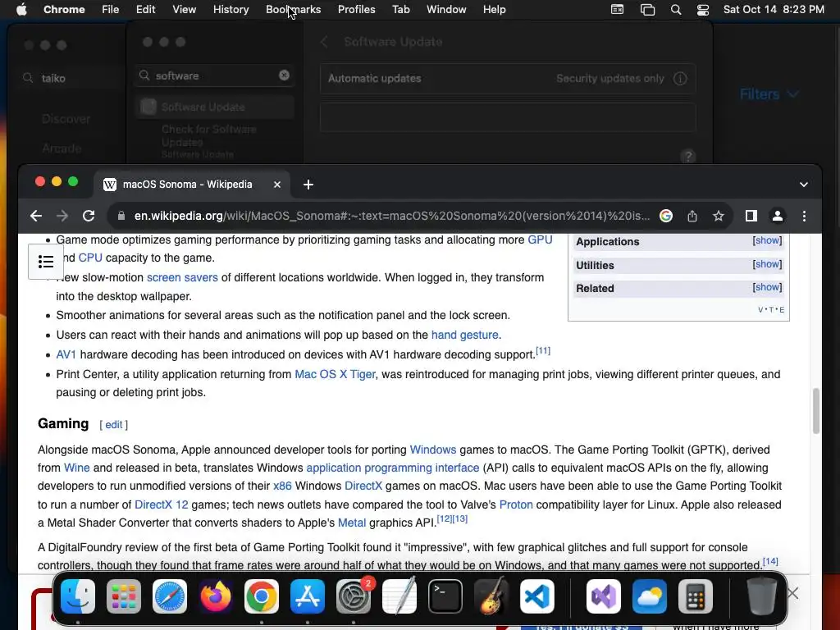Click citation reference [11]
840x630 pixels.
[x=543, y=351]
